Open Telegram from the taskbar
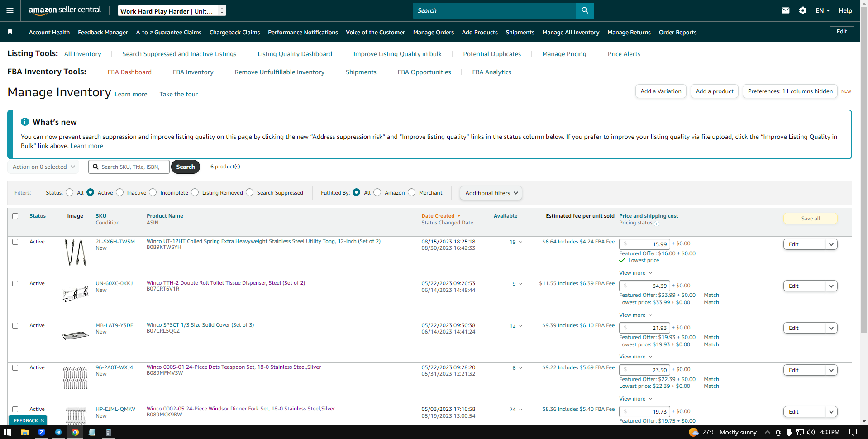868x439 pixels. click(x=58, y=432)
